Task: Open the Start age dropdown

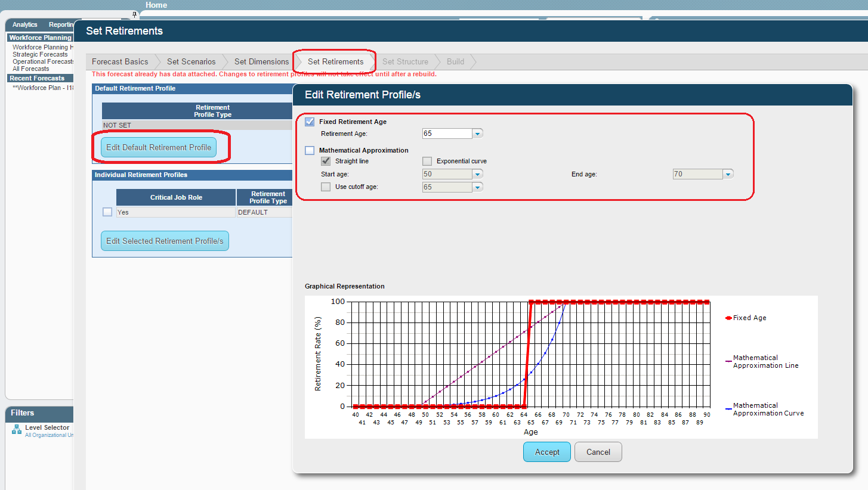Action: click(x=477, y=174)
